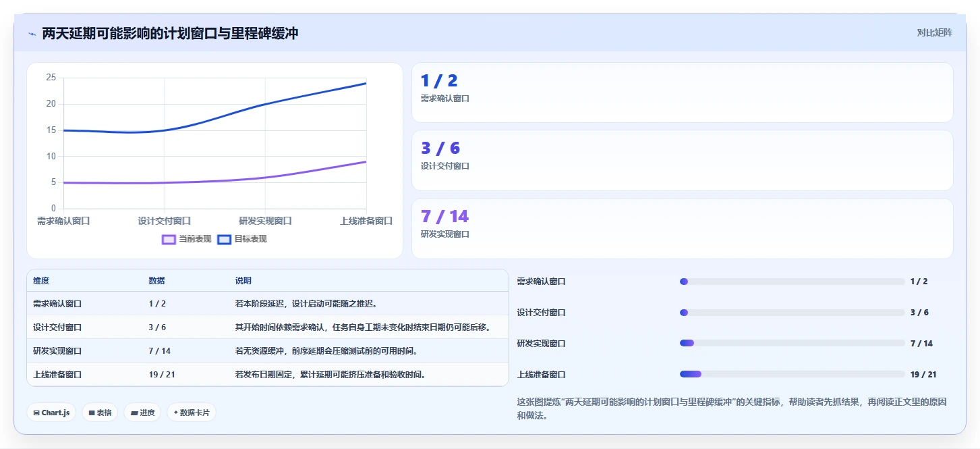980x449 pixels.
Task: Click the 需求确认窗口 progress bar
Action: click(x=792, y=282)
